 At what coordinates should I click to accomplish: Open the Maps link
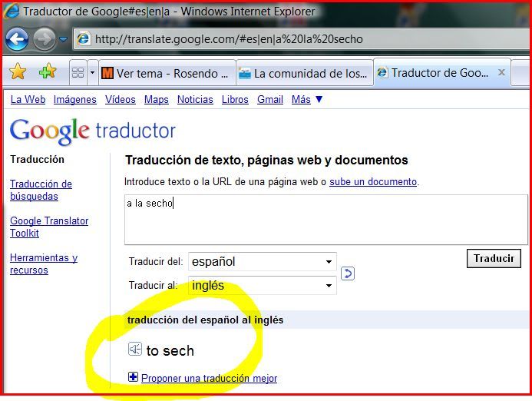[157, 100]
